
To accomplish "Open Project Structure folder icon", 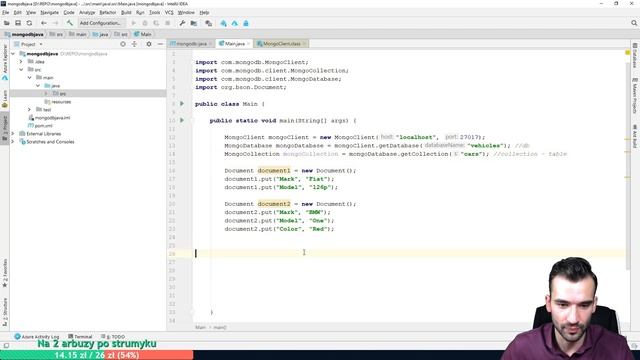I will [x=194, y=23].
